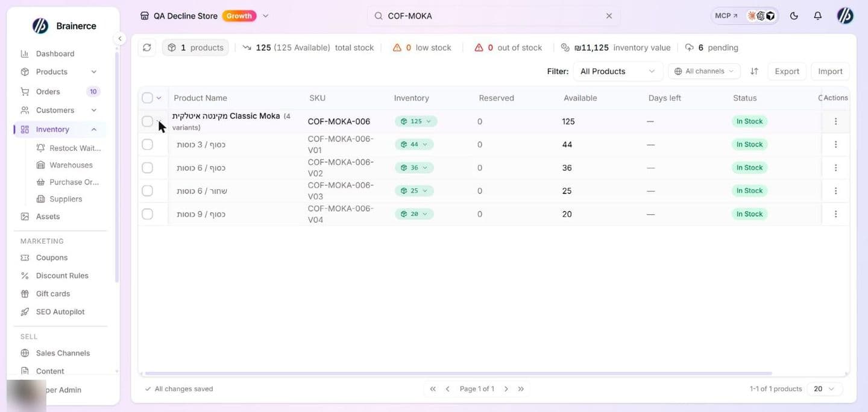Open Discount Rules in the sidebar
The height and width of the screenshot is (412, 868).
click(62, 276)
